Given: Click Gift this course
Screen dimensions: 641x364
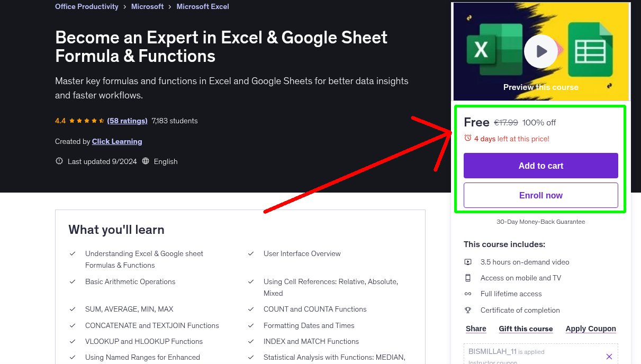Looking at the screenshot, I should [526, 329].
